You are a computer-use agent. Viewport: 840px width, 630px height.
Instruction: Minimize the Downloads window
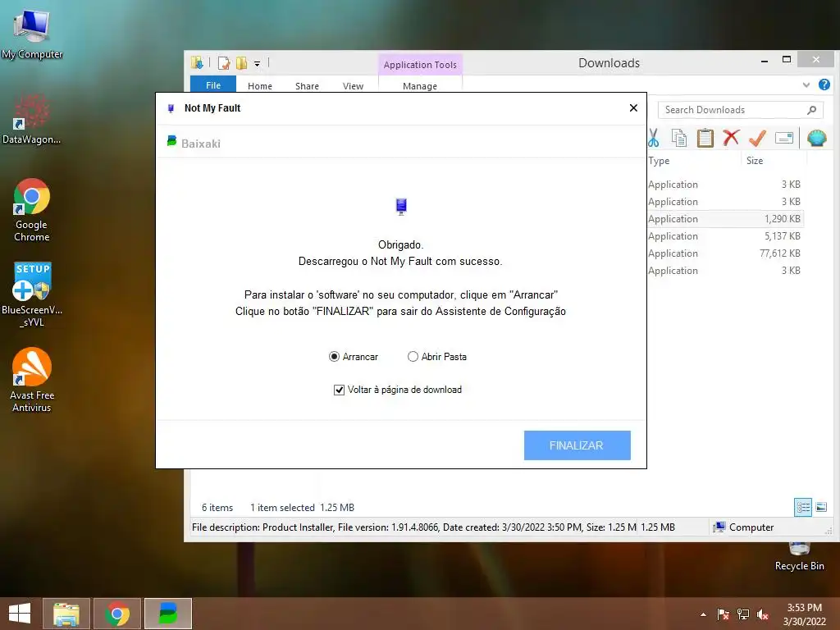click(765, 61)
